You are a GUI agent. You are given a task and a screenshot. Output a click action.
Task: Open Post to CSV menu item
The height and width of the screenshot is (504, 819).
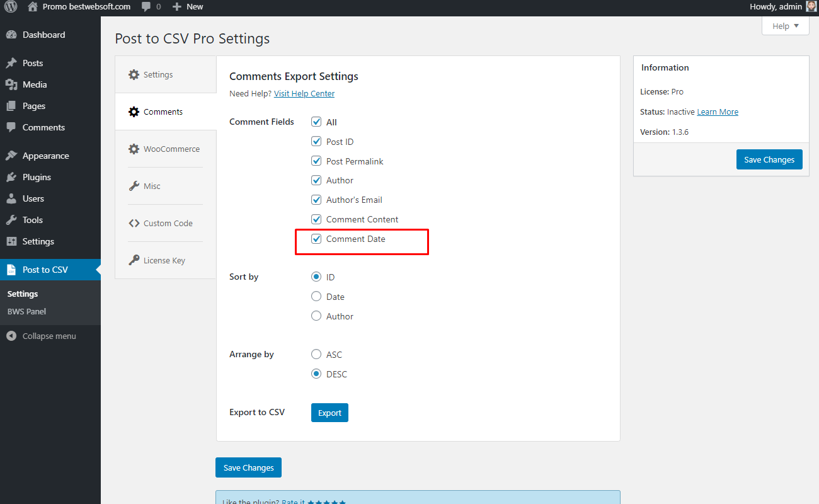click(x=50, y=270)
